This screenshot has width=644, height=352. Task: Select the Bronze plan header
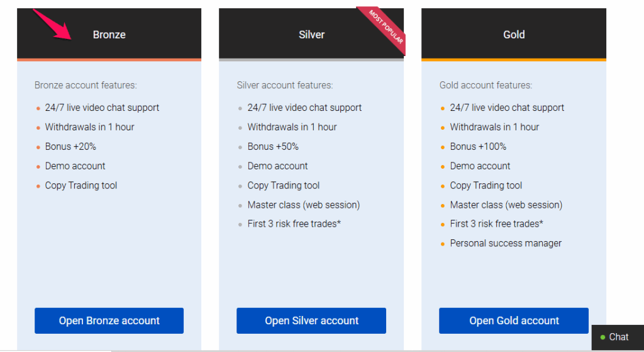(109, 35)
